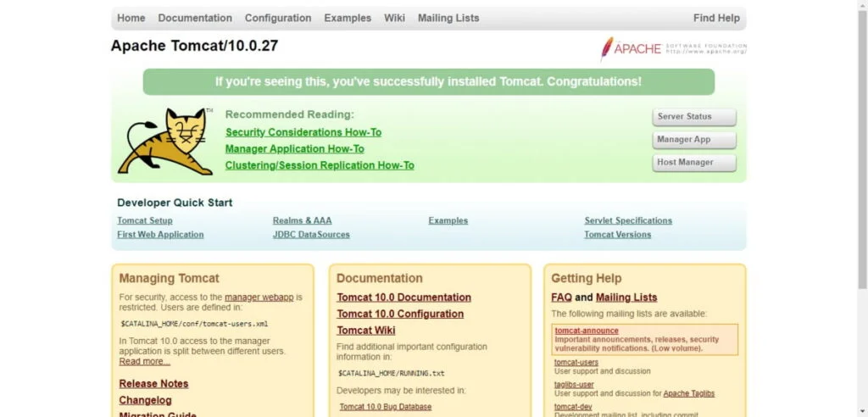868x417 pixels.
Task: Click the $CATALINA_HOME/RUNNING.txt path text
Action: click(x=392, y=373)
